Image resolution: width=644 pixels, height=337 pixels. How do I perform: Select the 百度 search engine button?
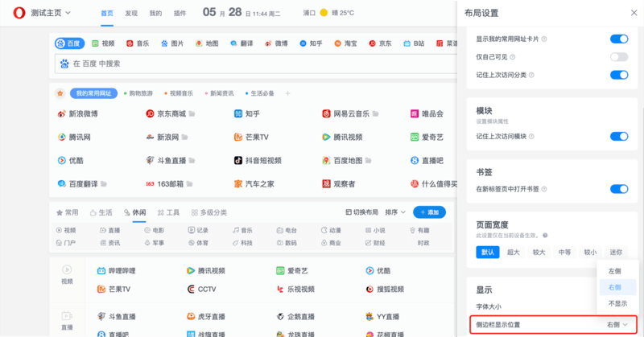70,43
